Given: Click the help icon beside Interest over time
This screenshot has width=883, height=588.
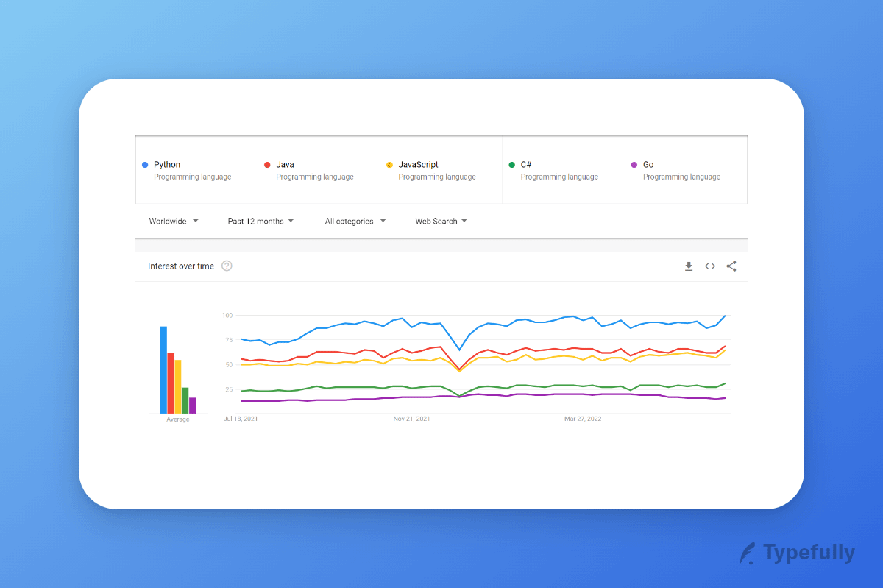Looking at the screenshot, I should coord(227,266).
